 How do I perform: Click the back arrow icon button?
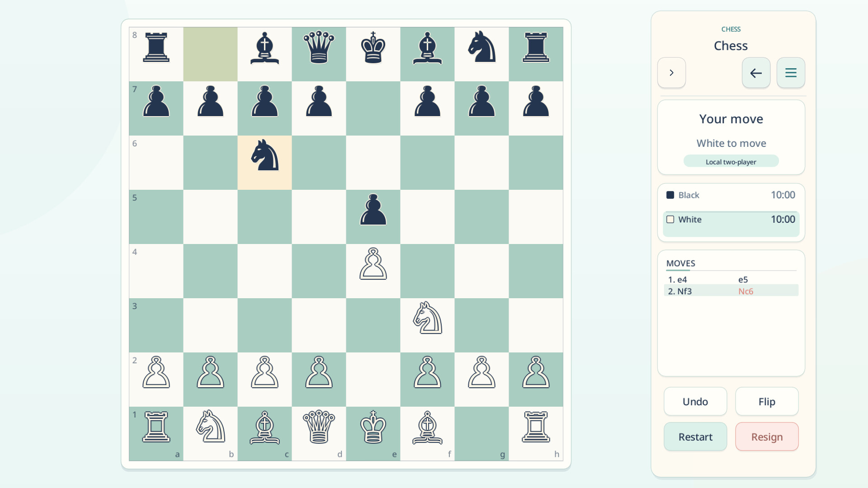[756, 73]
